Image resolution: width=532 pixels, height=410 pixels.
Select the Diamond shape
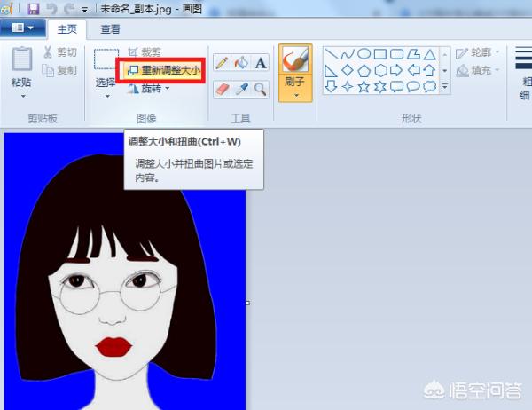(x=348, y=70)
